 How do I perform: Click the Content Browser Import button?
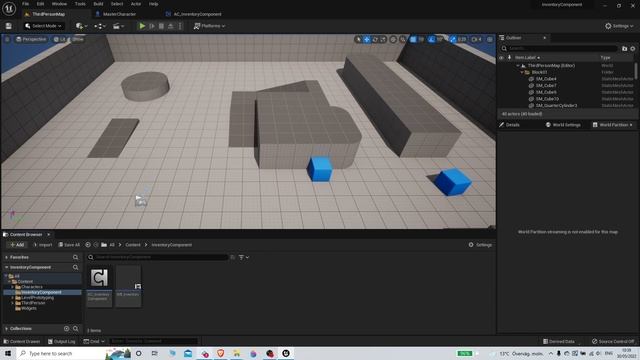coord(43,245)
